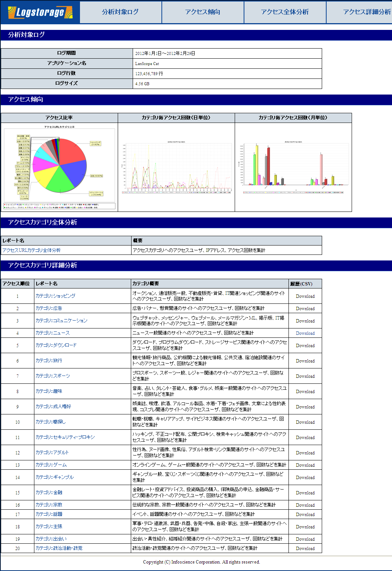The width and height of the screenshot is (392, 571).
Task: Open the 分析対象ログ tab
Action: click(x=120, y=12)
